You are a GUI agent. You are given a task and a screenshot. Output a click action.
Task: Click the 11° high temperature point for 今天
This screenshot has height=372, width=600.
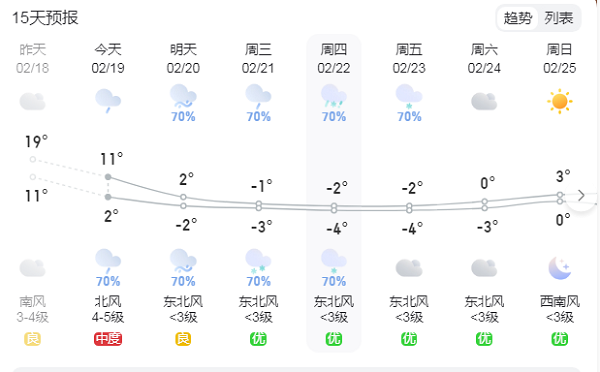point(108,177)
